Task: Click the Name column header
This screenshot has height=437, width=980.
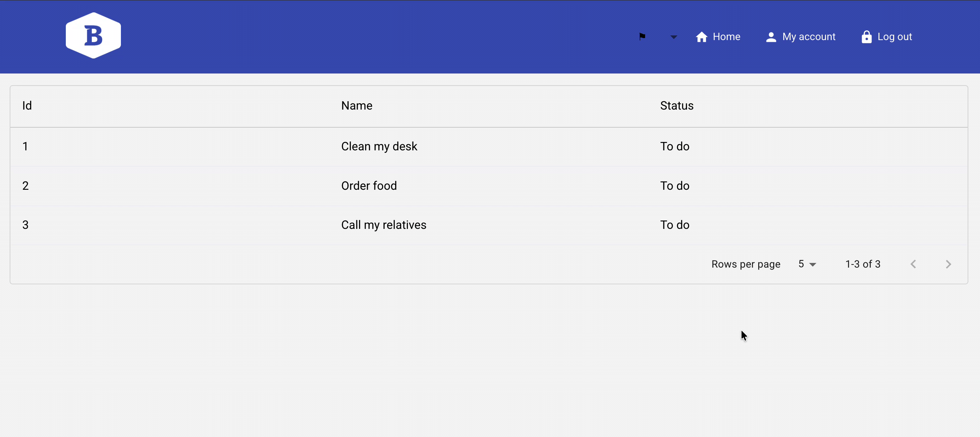Action: [x=356, y=106]
